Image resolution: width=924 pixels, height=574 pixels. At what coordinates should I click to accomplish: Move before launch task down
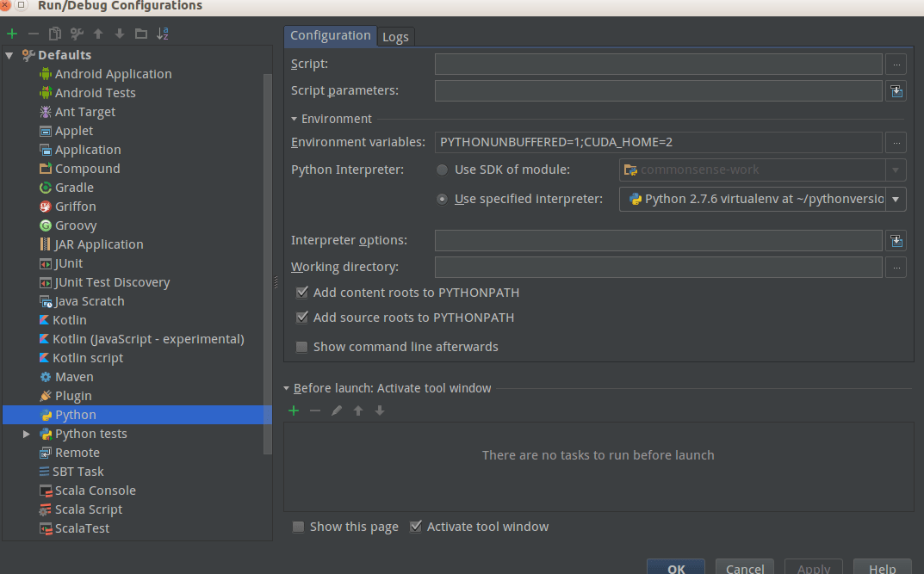coord(380,410)
